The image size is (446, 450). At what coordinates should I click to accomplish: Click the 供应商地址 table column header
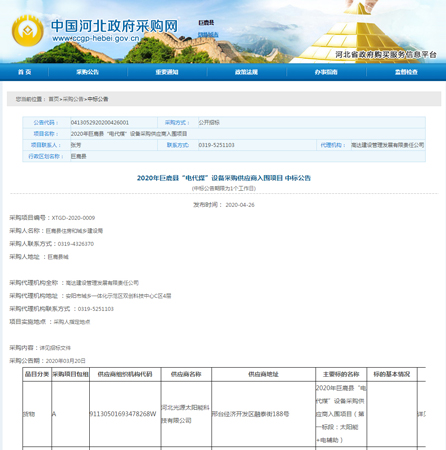pos(263,374)
